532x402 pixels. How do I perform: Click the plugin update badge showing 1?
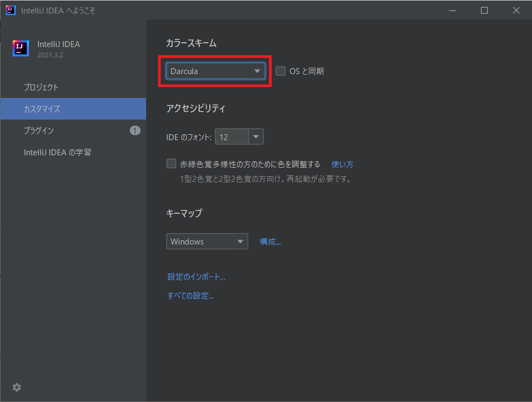(x=135, y=130)
